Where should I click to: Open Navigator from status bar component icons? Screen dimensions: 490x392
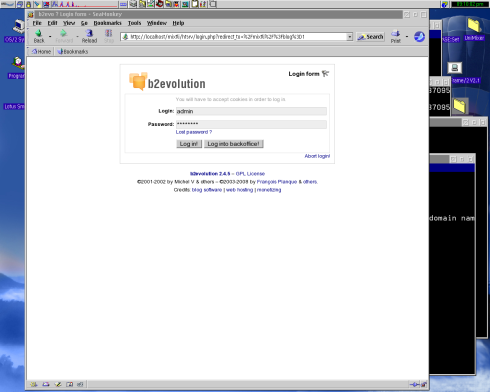[x=34, y=384]
